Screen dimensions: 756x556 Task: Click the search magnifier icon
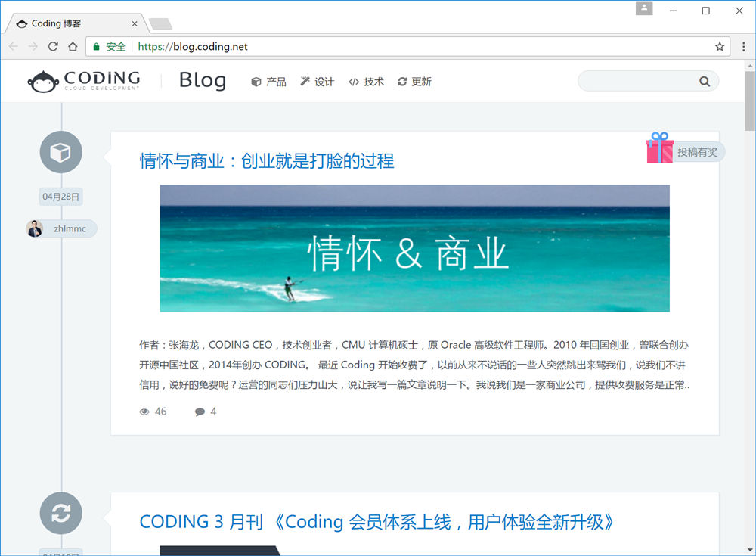(x=705, y=82)
